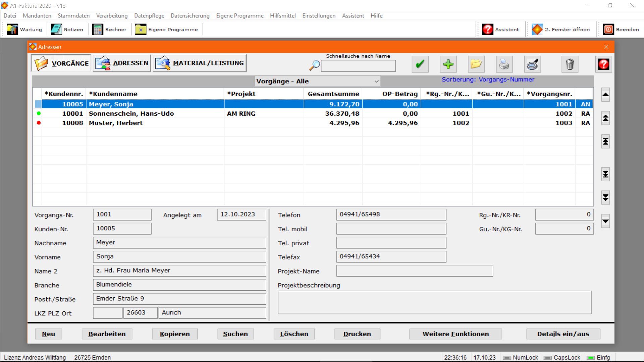This screenshot has width=644, height=362.
Task: Click the Angelegt am date field
Action: coord(241,215)
